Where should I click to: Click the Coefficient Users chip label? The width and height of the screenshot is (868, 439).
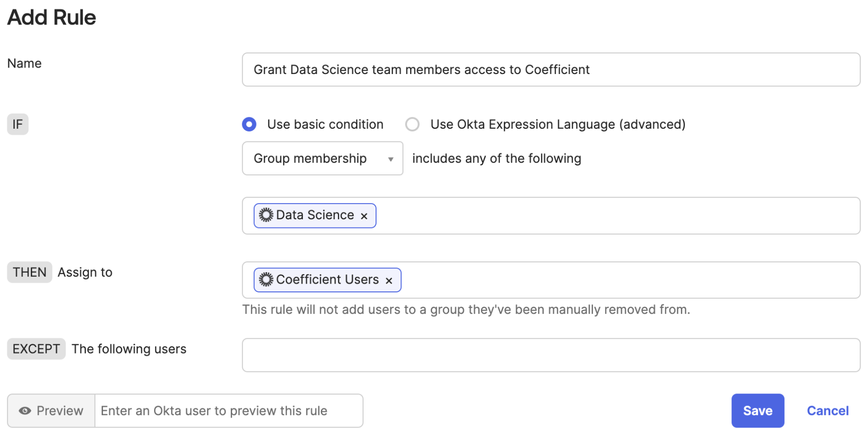point(327,279)
